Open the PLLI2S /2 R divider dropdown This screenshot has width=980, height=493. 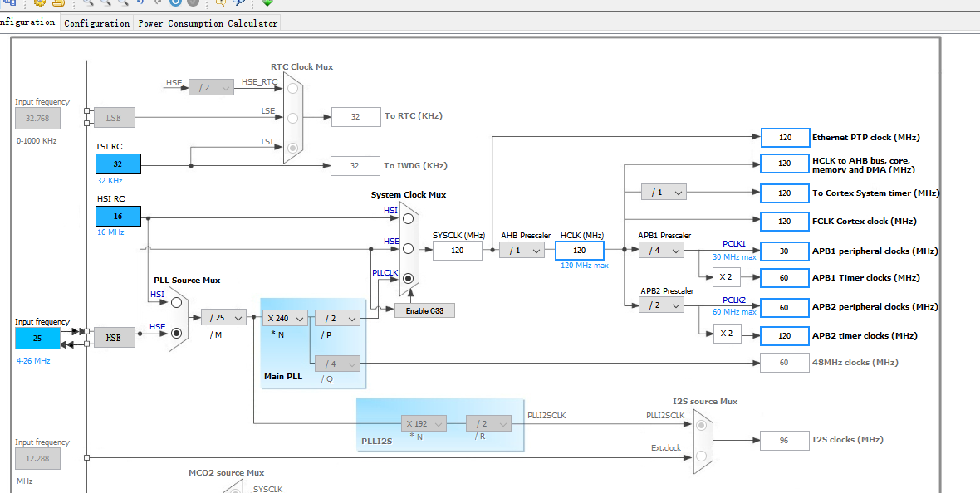click(488, 423)
